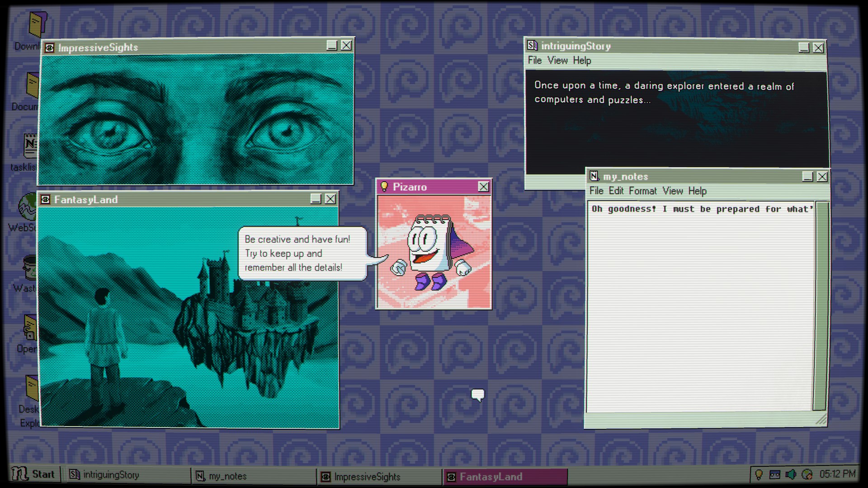Screen dimensions: 868x488
Task: Click the my_notes vertical scrollbar
Action: click(821, 306)
